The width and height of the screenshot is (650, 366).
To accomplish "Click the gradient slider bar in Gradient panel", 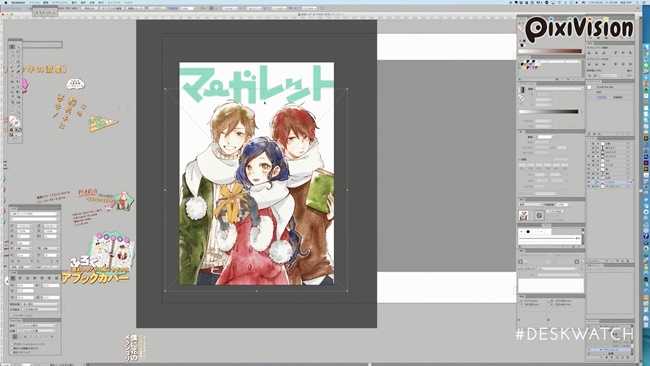I will point(548,111).
